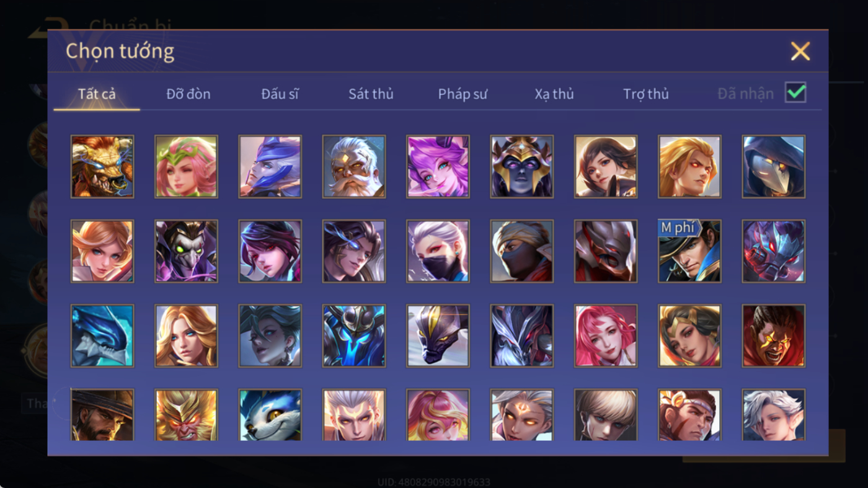The width and height of the screenshot is (868, 488).
Task: Open the 'Đấu sĩ' tab
Action: [x=280, y=94]
